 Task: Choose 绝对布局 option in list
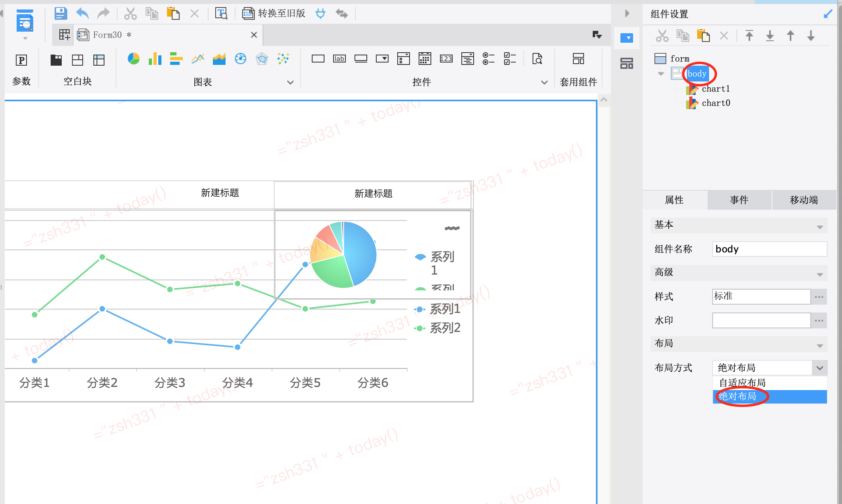pos(770,396)
